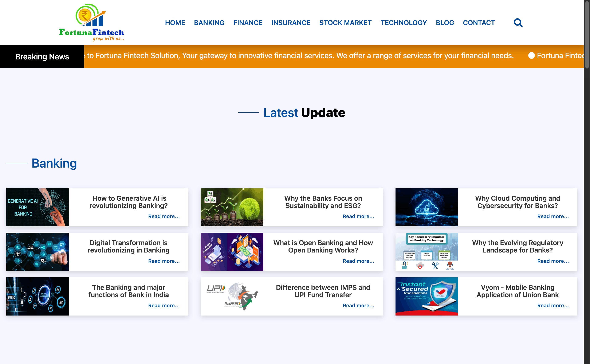Click title Why the Banks Focus on Sustainability and ESG
The image size is (590, 364).
pos(323,202)
